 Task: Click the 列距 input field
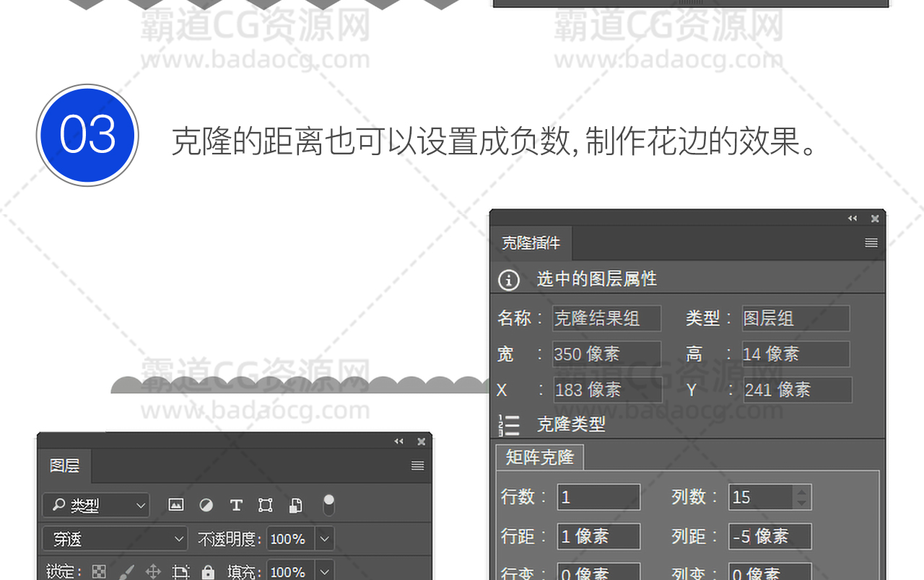point(770,537)
